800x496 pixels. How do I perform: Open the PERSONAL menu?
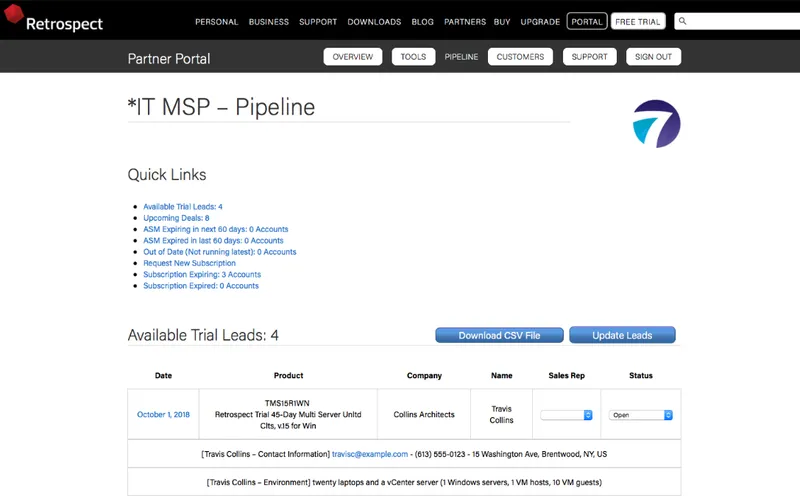point(216,22)
